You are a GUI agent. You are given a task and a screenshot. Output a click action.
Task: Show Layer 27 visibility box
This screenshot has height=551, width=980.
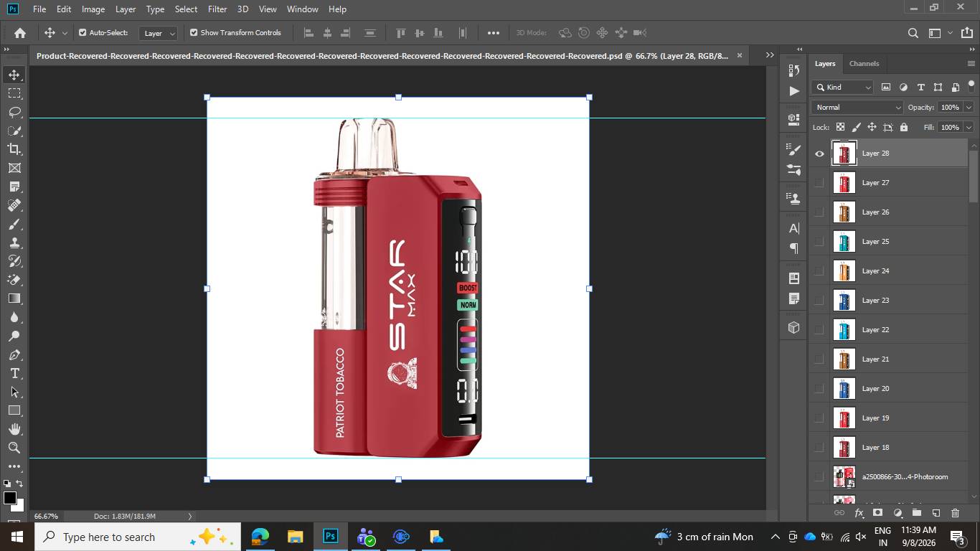pyautogui.click(x=819, y=183)
